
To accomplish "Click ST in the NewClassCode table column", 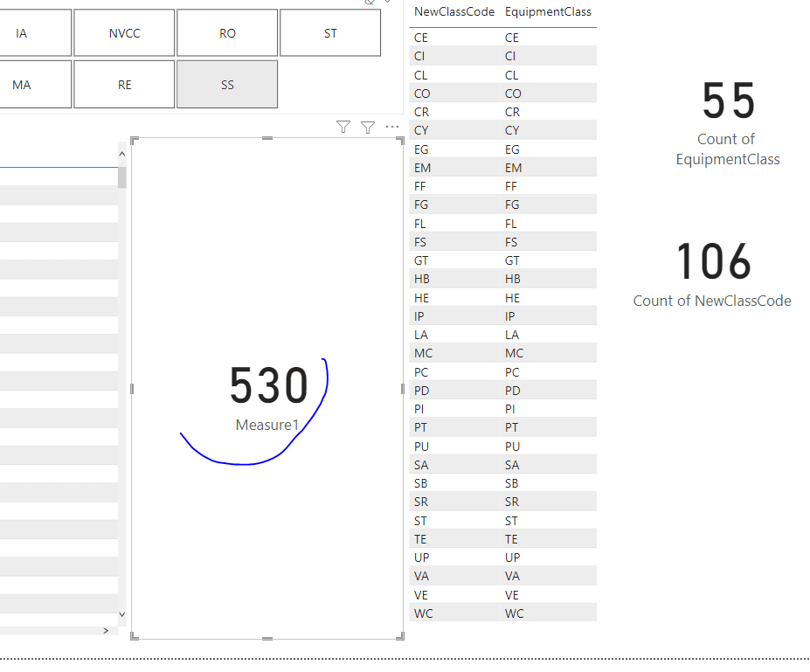I will (x=420, y=521).
